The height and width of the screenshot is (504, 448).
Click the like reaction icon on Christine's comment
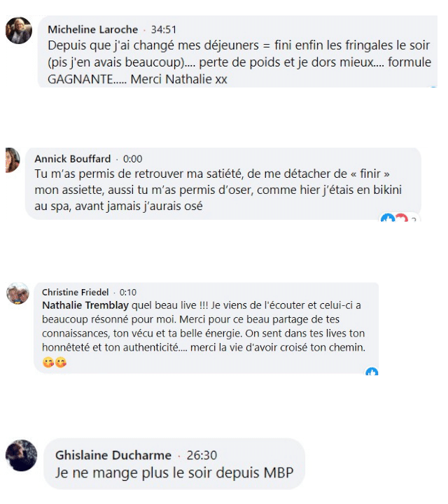coord(372,371)
